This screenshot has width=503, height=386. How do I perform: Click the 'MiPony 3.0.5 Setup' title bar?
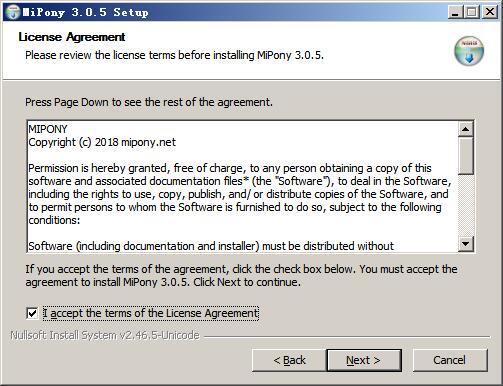pos(233,12)
